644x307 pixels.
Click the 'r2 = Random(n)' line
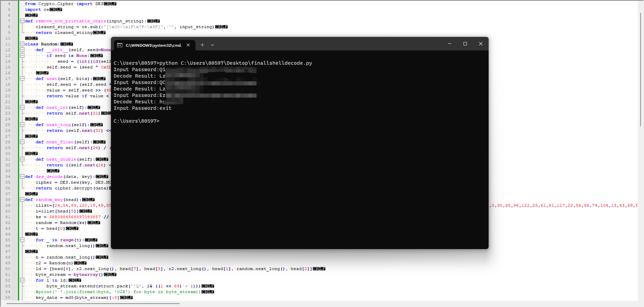[x=54, y=263]
